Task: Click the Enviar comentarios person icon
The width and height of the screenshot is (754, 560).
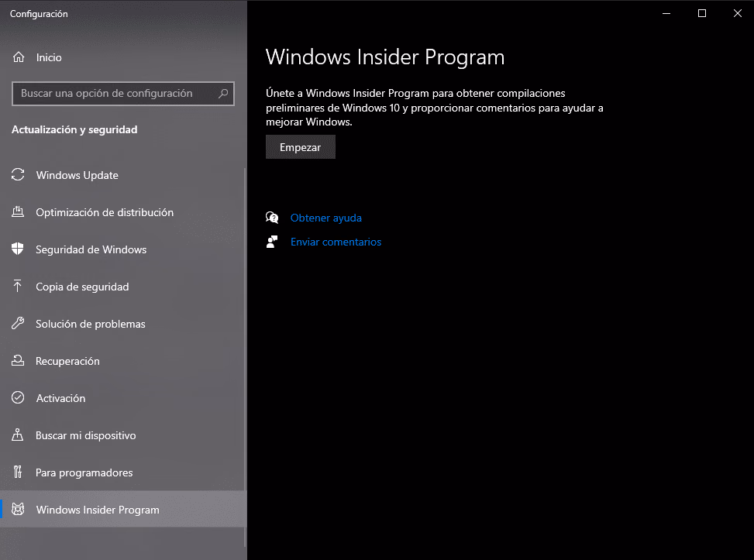Action: point(272,242)
